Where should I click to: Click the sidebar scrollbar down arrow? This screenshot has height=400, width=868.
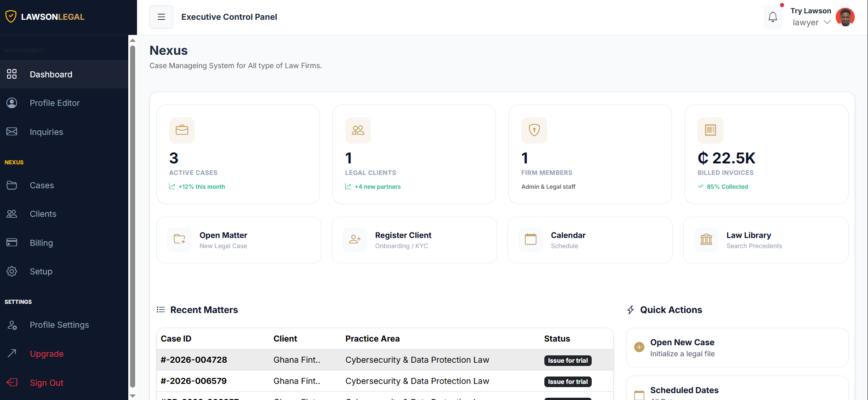click(x=132, y=396)
